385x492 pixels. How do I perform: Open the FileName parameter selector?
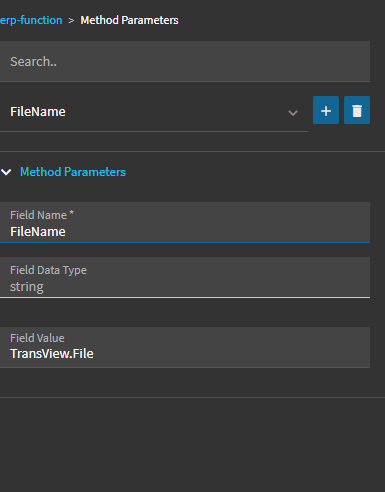click(154, 112)
